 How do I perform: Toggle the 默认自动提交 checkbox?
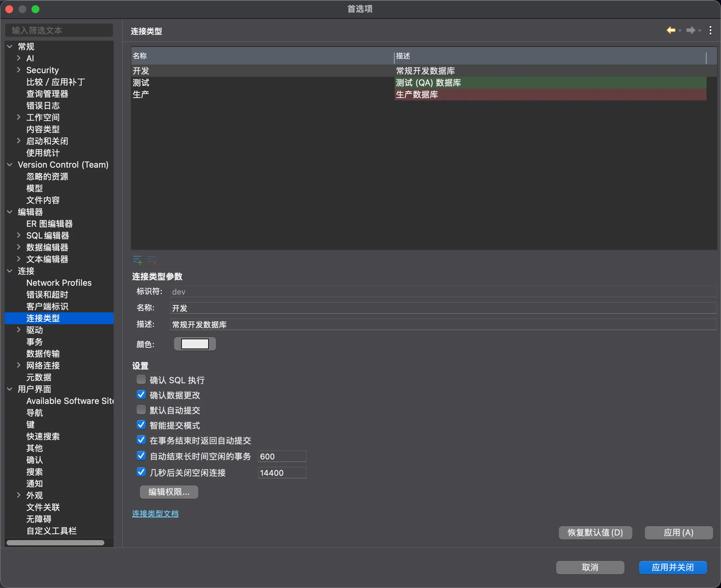[141, 410]
